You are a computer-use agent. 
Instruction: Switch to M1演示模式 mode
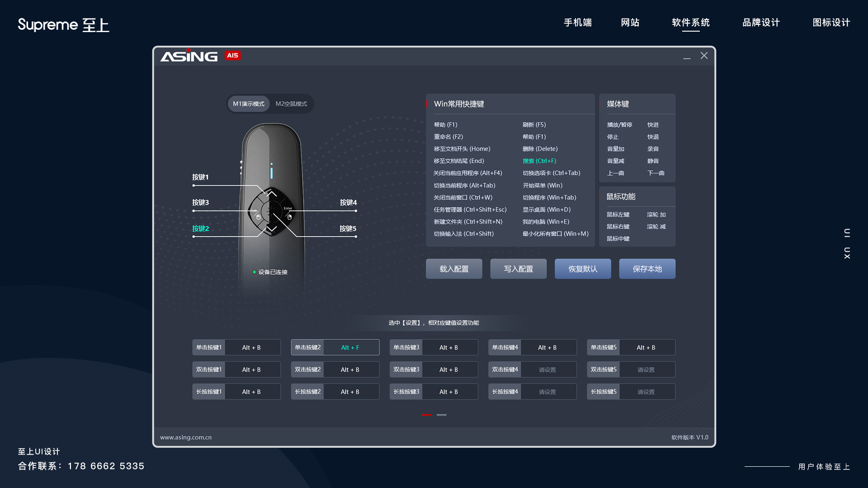(248, 104)
